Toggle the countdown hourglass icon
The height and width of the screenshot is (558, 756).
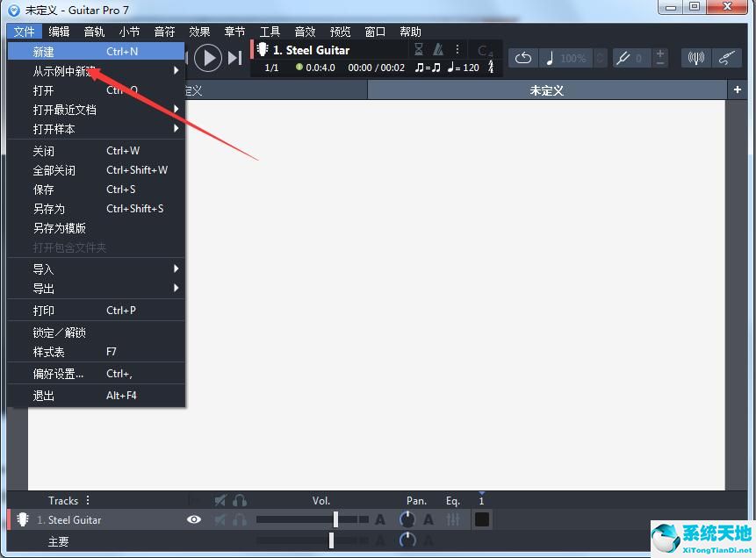419,49
